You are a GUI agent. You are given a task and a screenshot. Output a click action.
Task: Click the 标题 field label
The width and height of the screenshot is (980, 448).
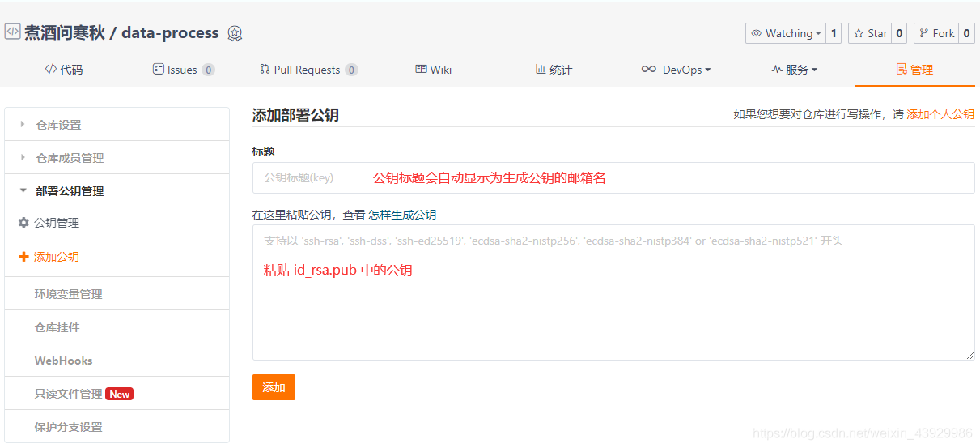coord(264,151)
